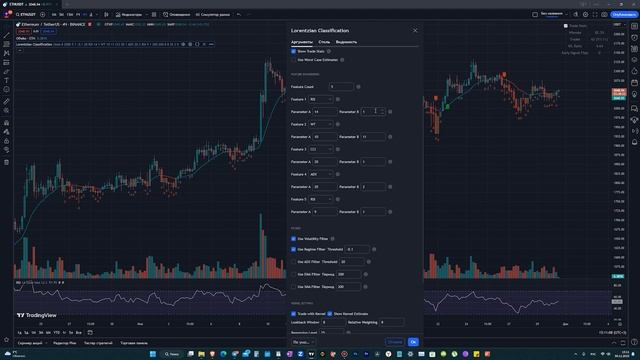Toggle fullscreen mode icon in top toolbar

point(595,15)
